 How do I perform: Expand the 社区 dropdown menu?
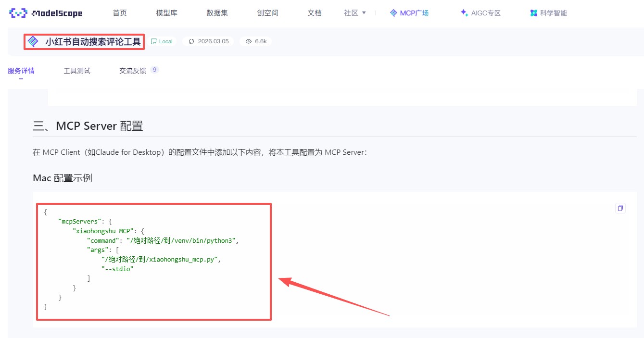355,13
